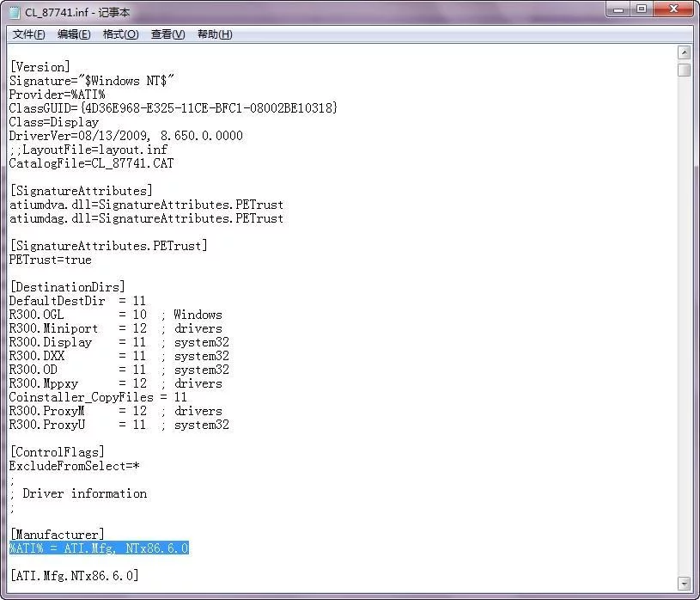This screenshot has width=700, height=600.
Task: Click the ClassGUID line
Action: [x=173, y=108]
